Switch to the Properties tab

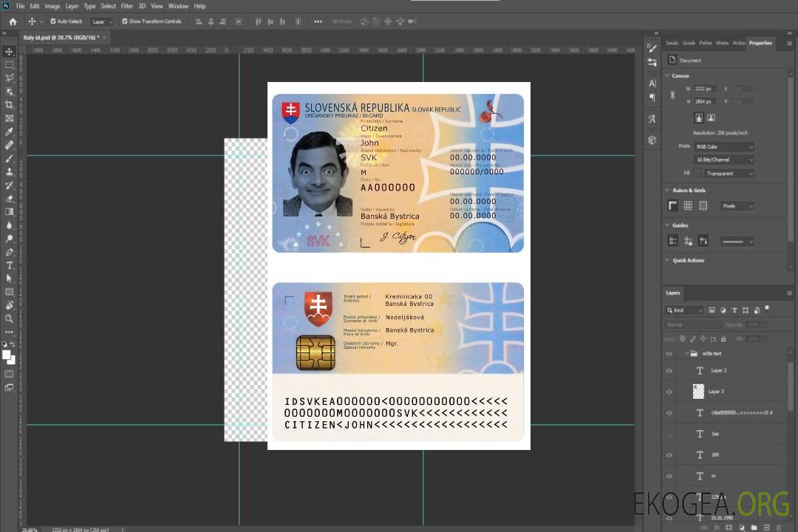point(760,43)
